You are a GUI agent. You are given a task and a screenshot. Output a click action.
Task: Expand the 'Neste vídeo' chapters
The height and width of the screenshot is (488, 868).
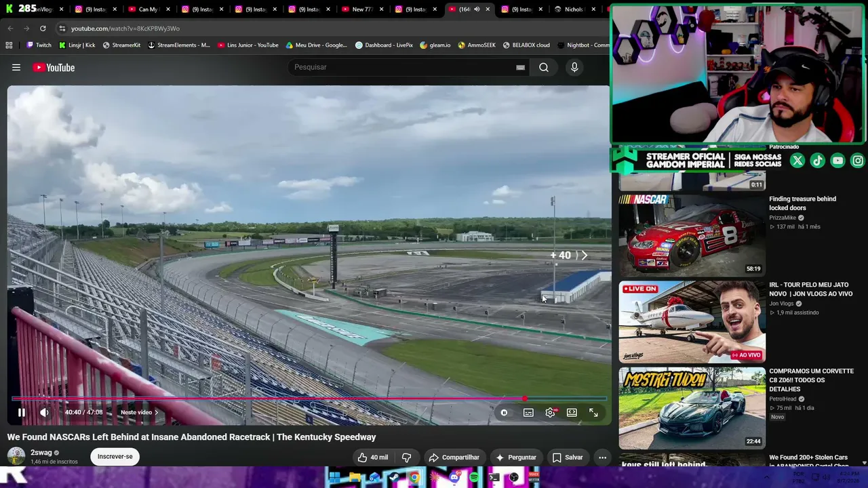pyautogui.click(x=139, y=412)
